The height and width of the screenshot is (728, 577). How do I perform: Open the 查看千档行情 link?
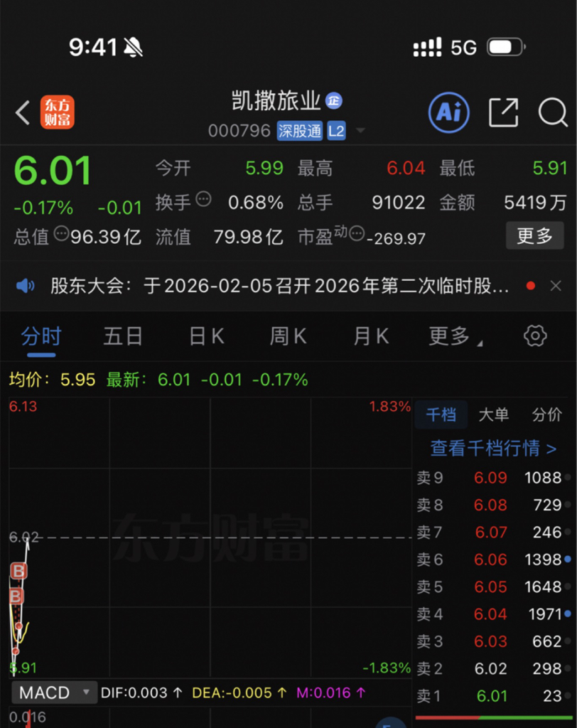(493, 449)
